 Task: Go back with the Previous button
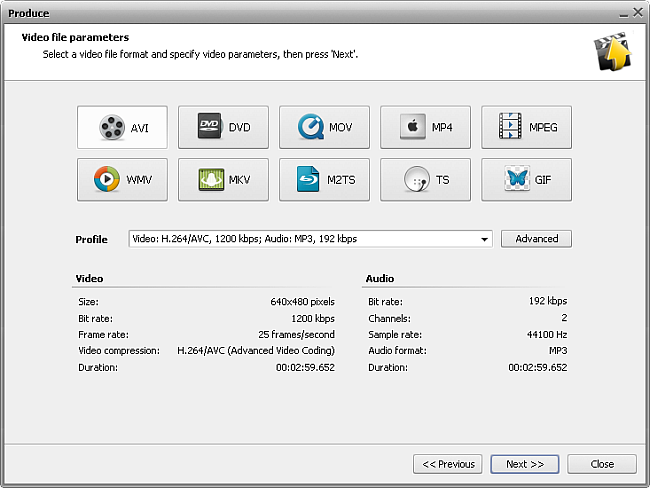pos(448,464)
